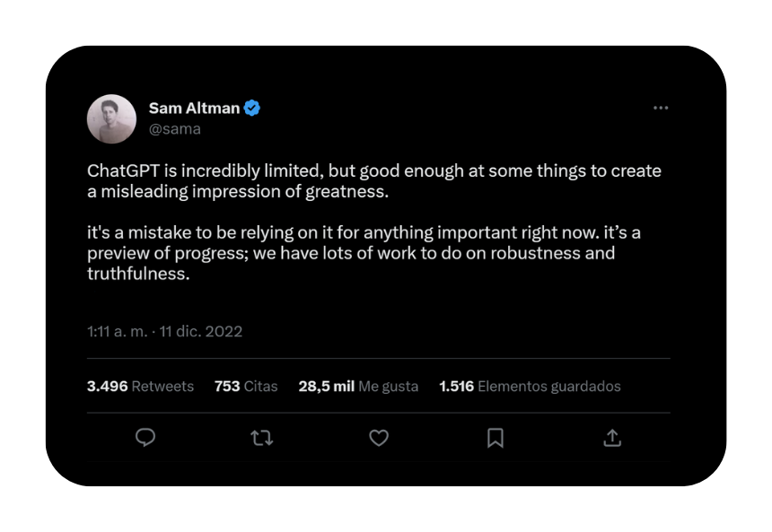Click the 11 dic. 2022 date
The width and height of the screenshot is (772, 532).
point(201,331)
